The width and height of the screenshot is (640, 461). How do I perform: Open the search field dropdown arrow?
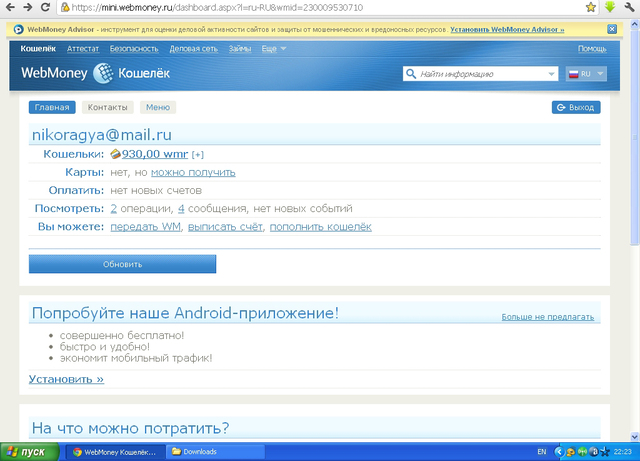point(551,74)
